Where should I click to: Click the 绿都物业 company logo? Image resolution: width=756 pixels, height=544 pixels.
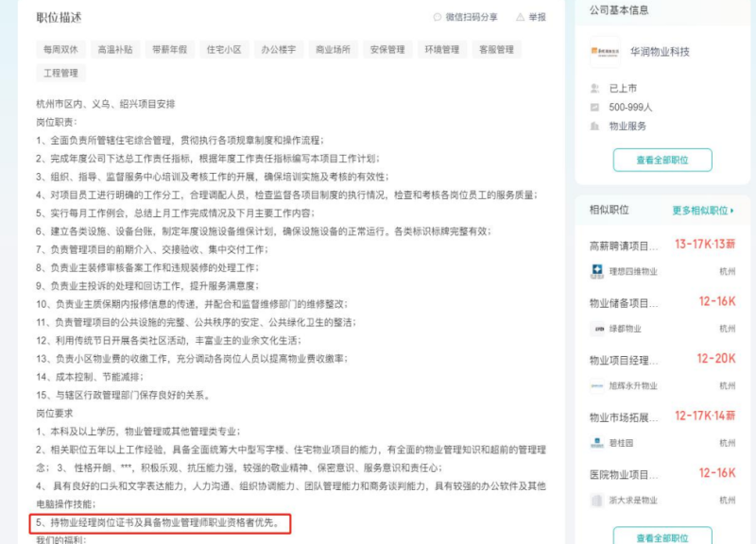pyautogui.click(x=597, y=329)
